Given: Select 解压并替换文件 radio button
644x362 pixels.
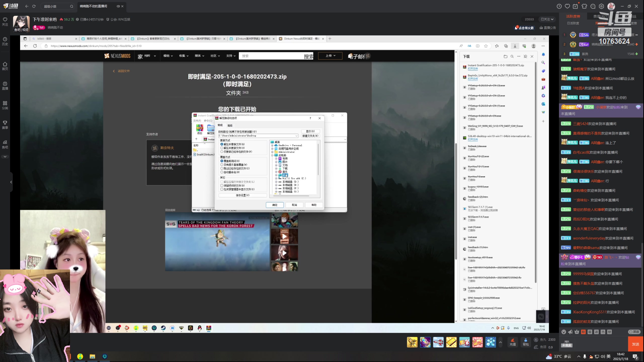Looking at the screenshot, I should [222, 144].
